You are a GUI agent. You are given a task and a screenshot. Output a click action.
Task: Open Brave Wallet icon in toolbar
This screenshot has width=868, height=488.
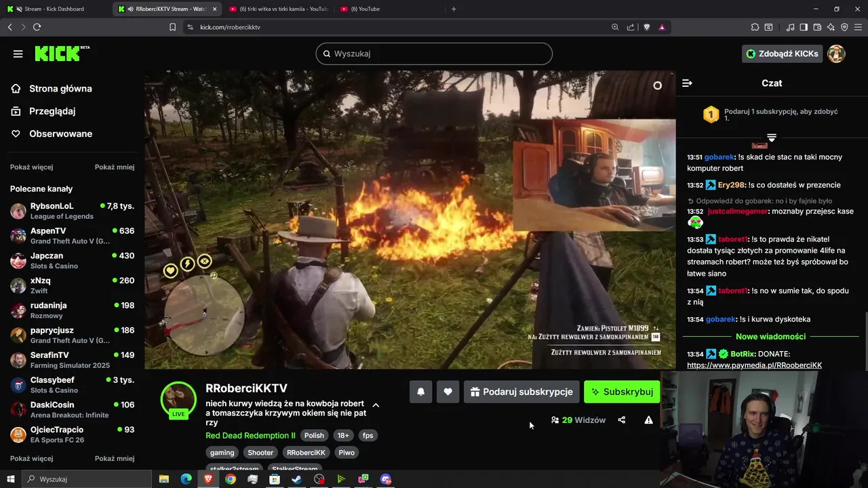point(817,27)
